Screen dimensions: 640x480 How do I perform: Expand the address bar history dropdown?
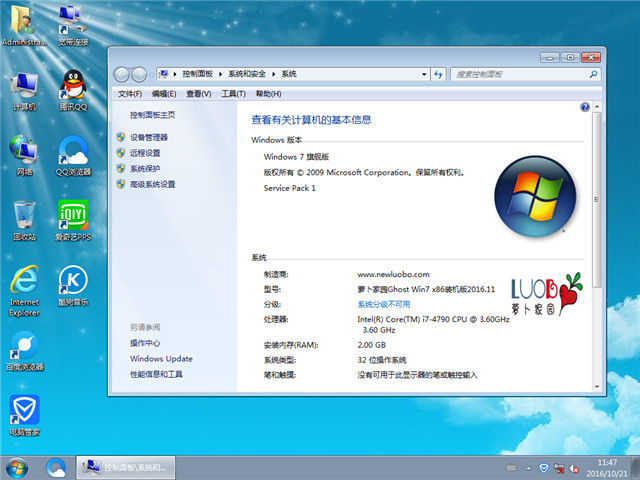coord(424,74)
